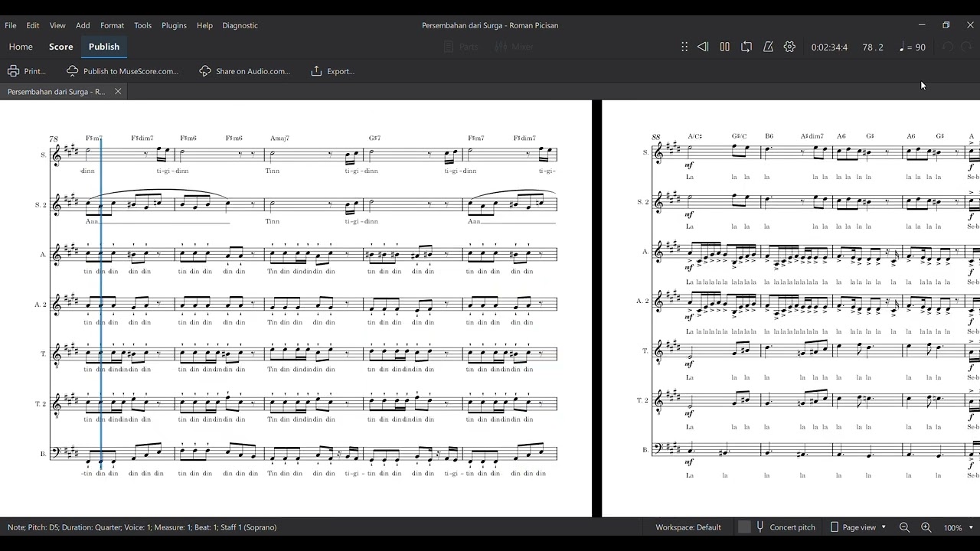Screen dimensions: 980x551
Task: Pause the score playback
Action: [724, 47]
